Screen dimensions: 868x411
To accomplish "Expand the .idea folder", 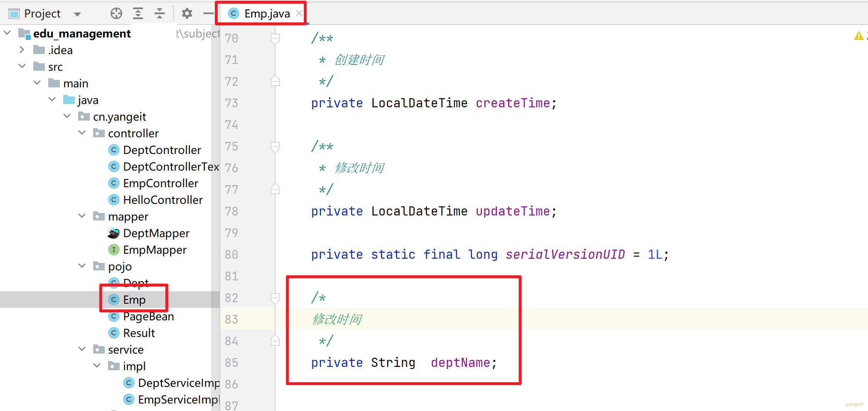I will point(22,50).
